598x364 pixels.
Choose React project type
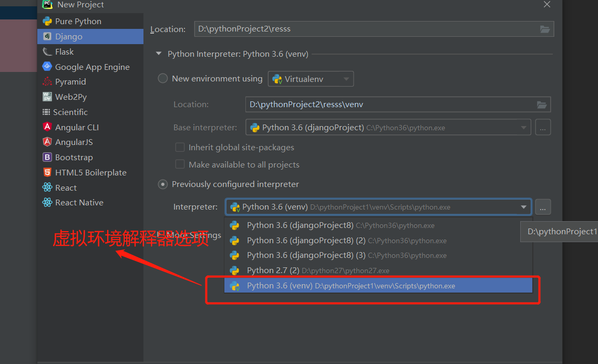point(90,188)
